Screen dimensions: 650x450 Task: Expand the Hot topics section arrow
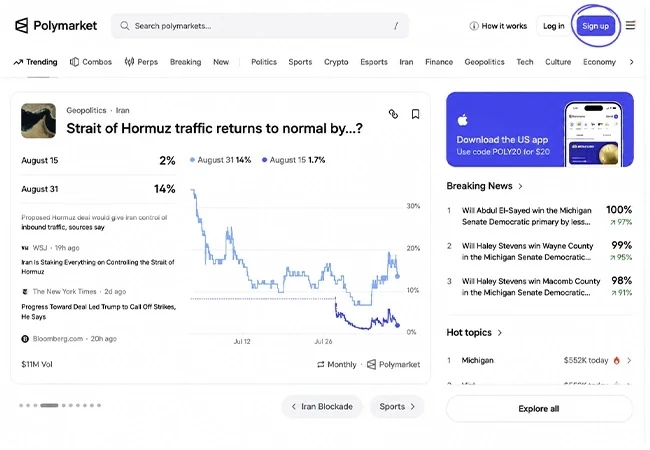click(x=500, y=333)
